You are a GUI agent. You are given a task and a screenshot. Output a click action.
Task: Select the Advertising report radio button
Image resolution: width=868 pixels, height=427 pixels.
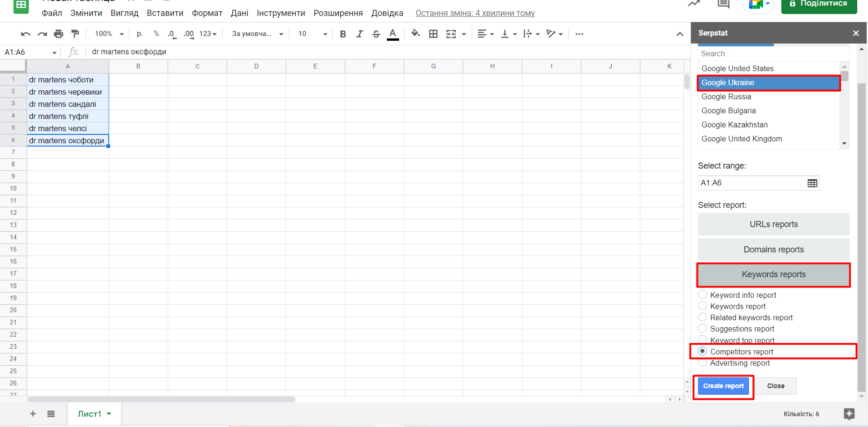pos(703,363)
